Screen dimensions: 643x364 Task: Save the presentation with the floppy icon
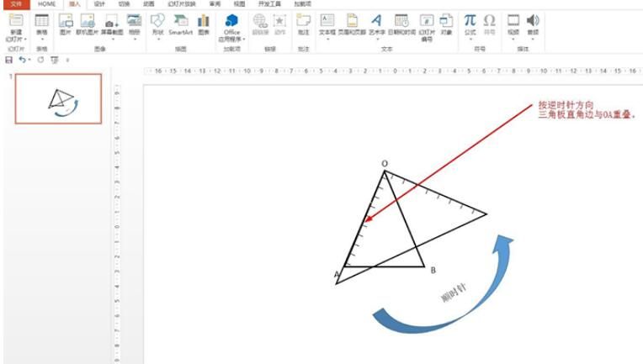click(x=8, y=60)
